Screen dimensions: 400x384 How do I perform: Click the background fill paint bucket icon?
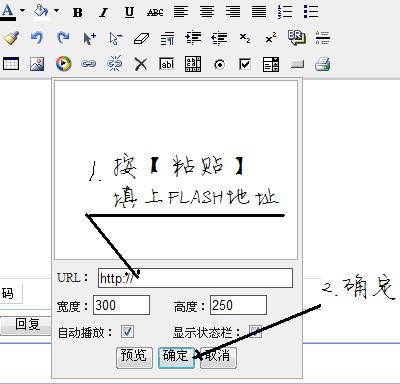coord(41,12)
